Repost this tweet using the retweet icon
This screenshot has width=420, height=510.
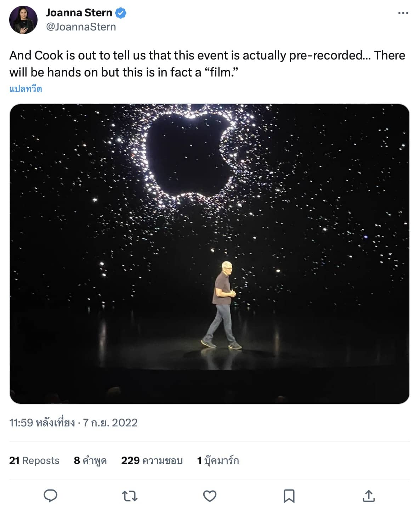click(x=130, y=496)
